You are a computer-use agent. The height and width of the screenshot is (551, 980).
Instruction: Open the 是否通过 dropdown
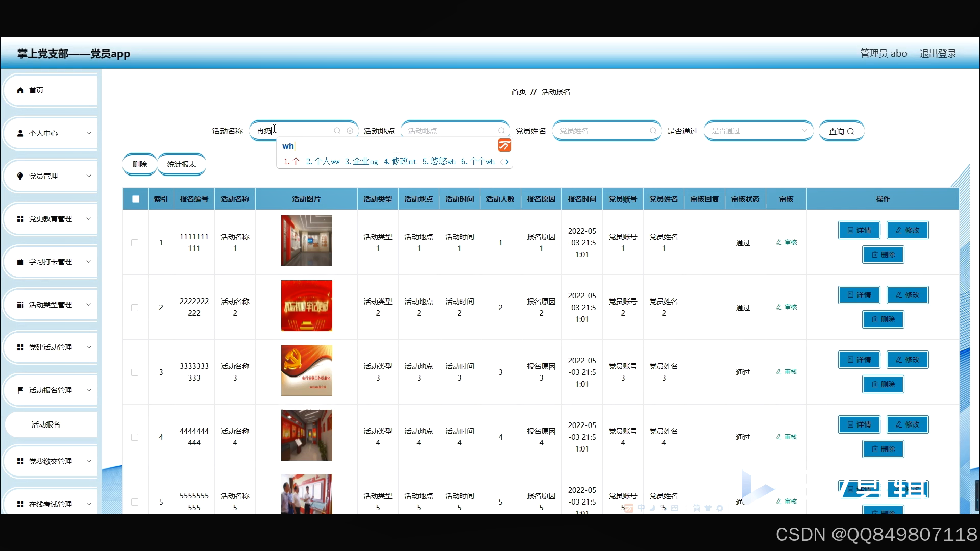[757, 131]
